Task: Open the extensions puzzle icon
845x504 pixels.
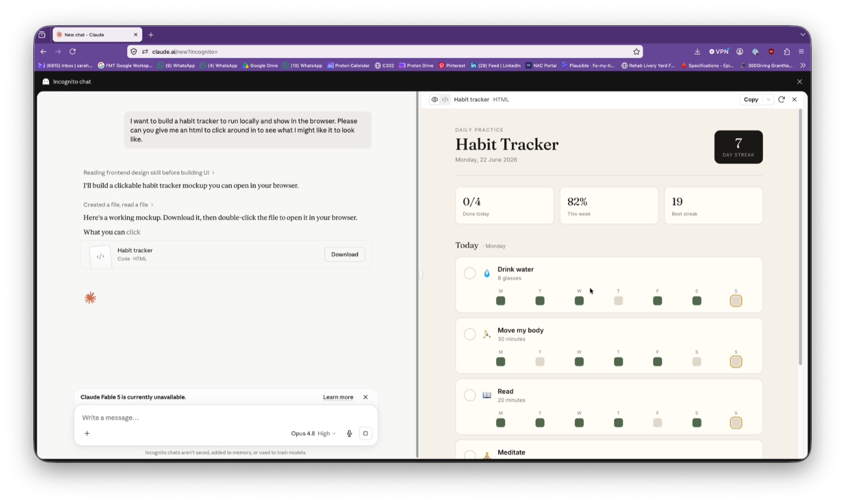Action: coord(787,52)
